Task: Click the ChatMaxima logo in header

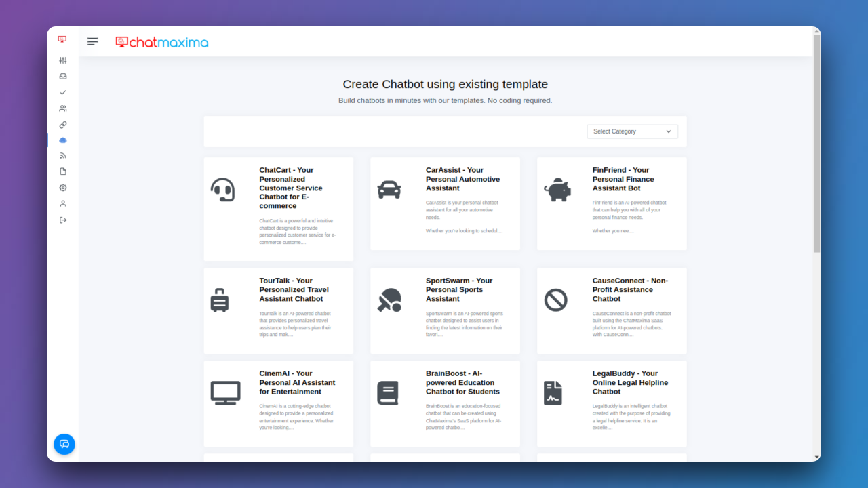Action: [x=162, y=42]
